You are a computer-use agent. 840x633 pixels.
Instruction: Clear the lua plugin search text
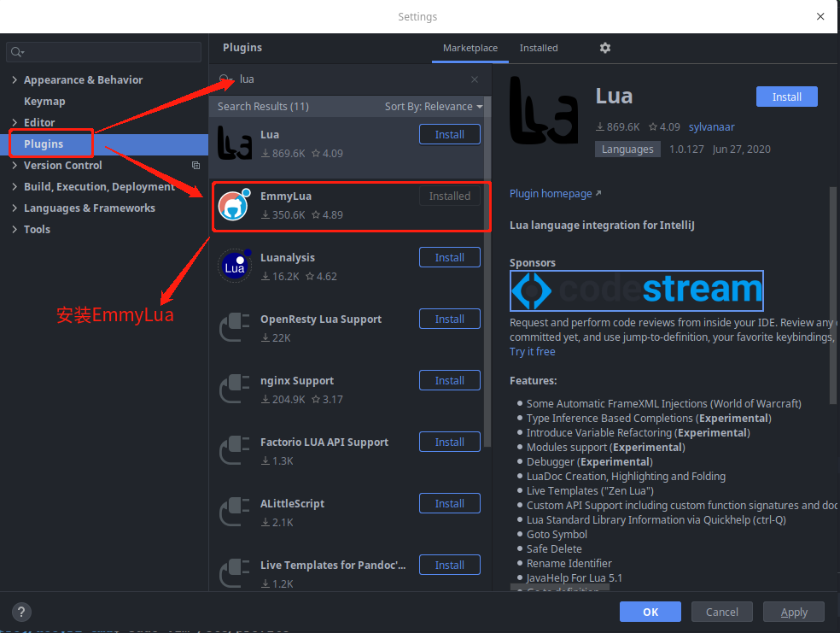coord(475,79)
